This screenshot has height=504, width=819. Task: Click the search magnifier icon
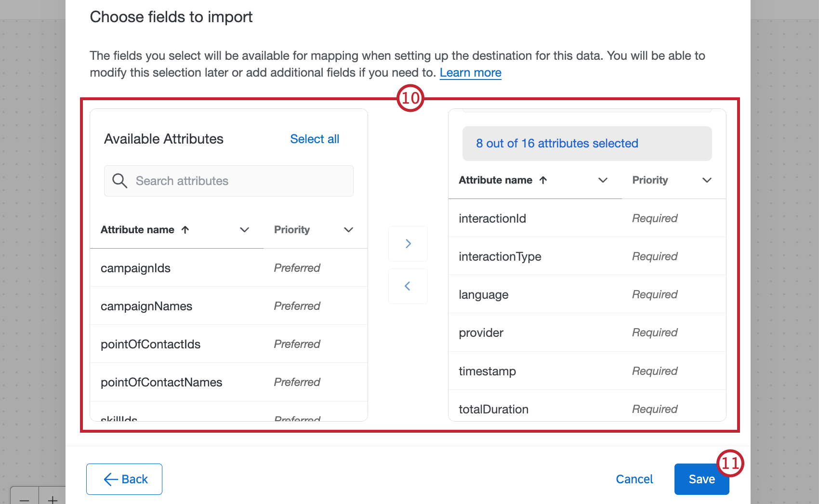[x=119, y=181]
